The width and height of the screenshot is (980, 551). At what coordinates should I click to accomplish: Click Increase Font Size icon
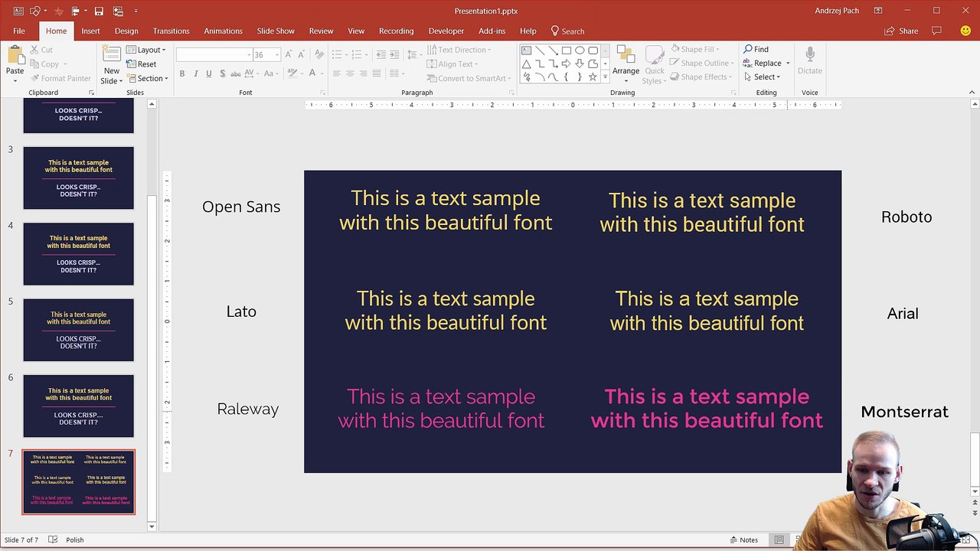point(289,54)
